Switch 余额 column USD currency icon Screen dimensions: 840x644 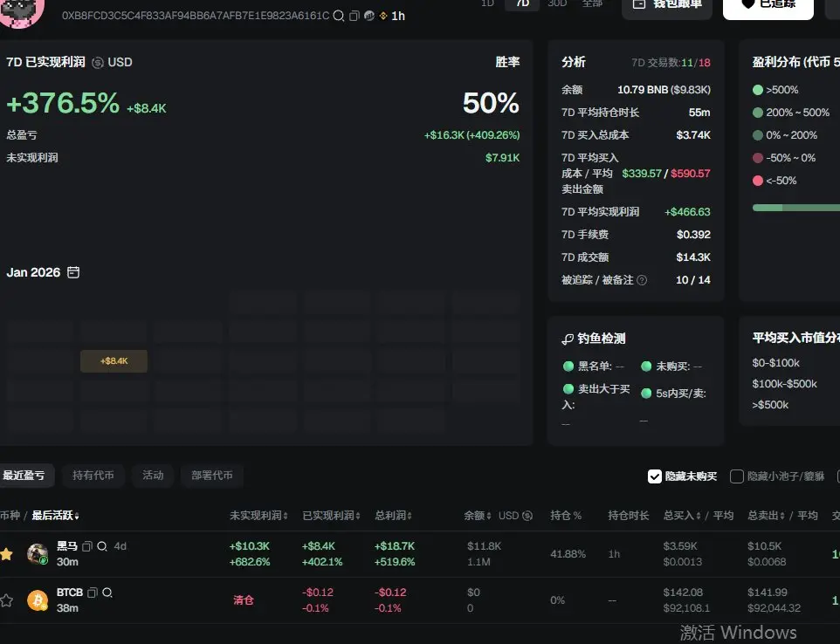(x=527, y=516)
